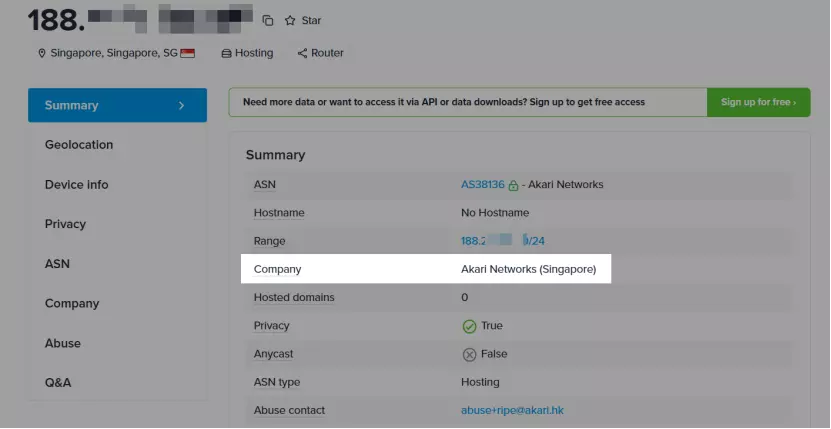Copy the IP address using copy icon
Image resolution: width=831 pixels, height=429 pixels.
click(268, 20)
